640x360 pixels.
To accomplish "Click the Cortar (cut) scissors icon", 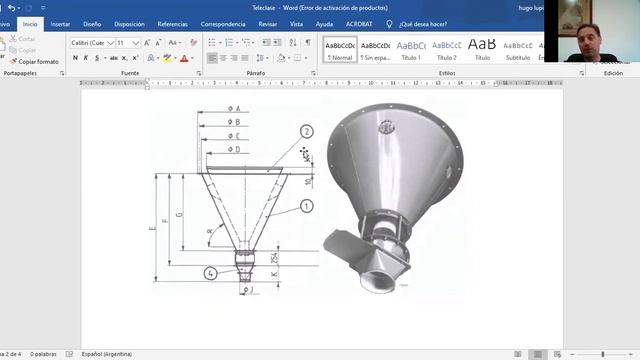I will (13, 39).
